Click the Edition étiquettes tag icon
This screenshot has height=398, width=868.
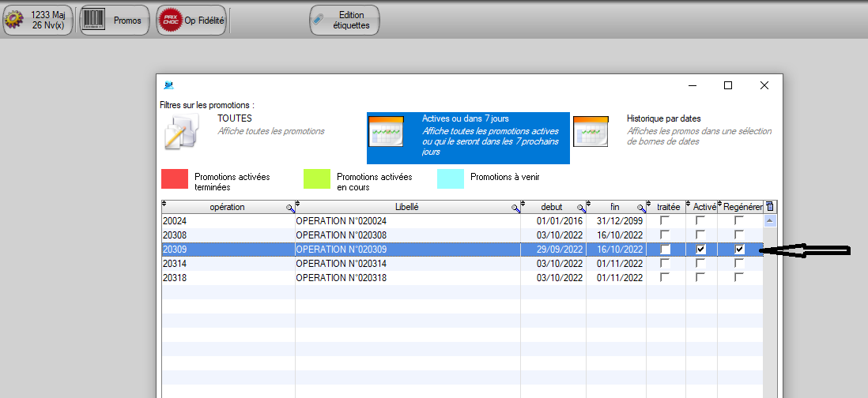tap(319, 21)
